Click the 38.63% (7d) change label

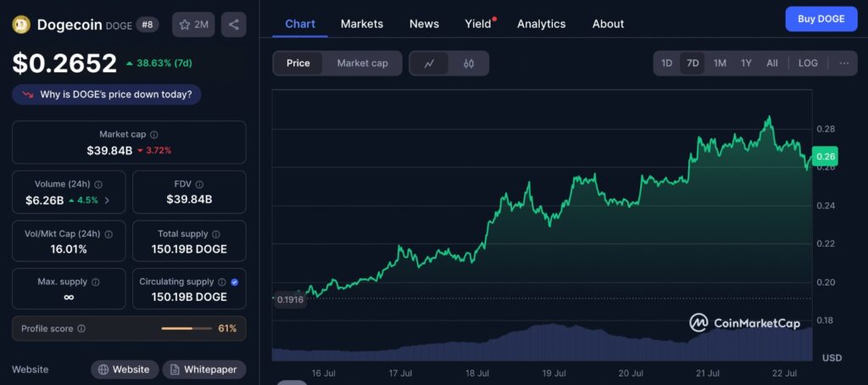click(159, 63)
